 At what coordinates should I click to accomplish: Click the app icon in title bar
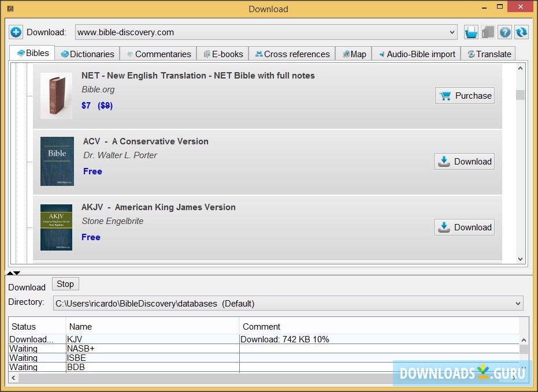[10, 8]
